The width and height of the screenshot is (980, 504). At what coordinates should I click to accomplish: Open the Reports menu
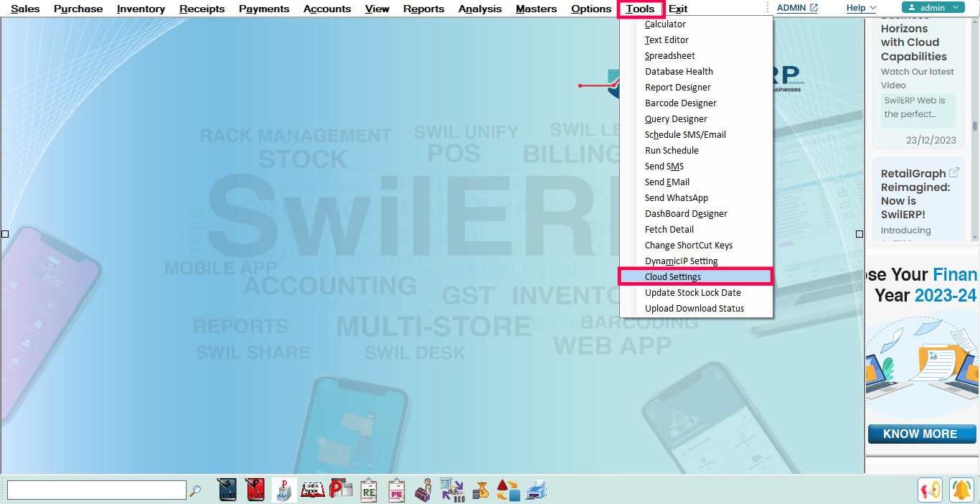[x=424, y=9]
